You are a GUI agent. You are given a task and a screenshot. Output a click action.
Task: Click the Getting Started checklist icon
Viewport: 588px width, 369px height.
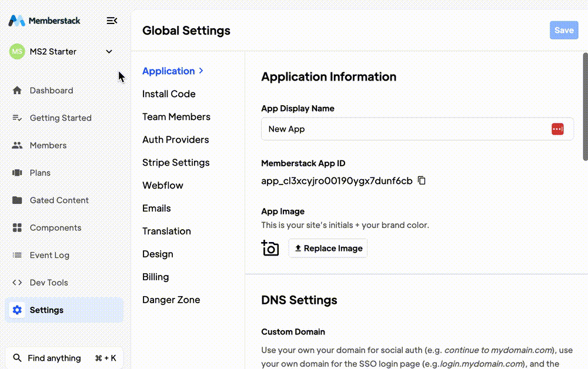pos(17,118)
